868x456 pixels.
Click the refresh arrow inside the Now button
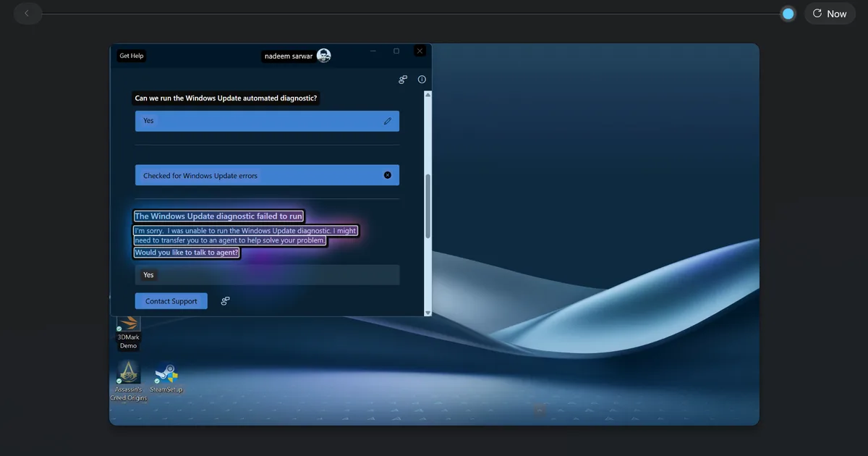pyautogui.click(x=819, y=13)
